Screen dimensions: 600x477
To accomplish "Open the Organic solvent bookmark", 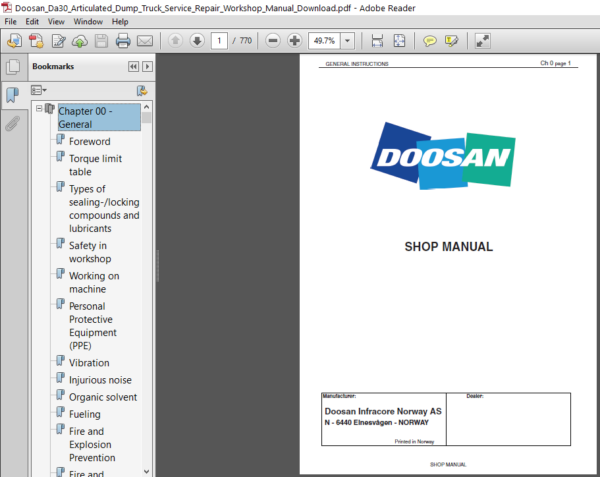I will click(103, 397).
